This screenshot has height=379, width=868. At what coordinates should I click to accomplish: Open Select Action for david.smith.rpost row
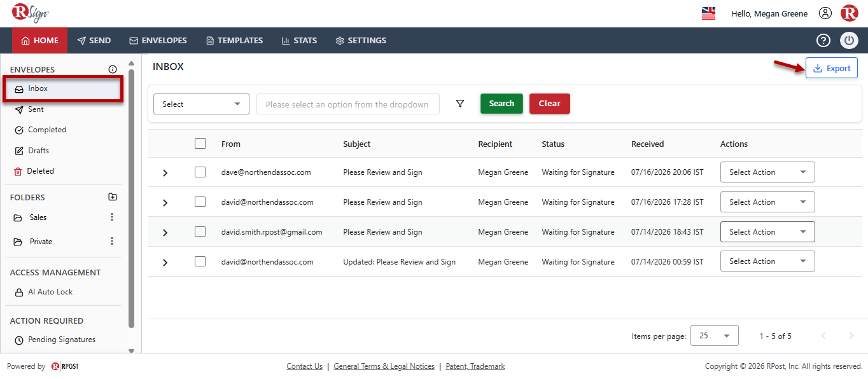tap(767, 232)
